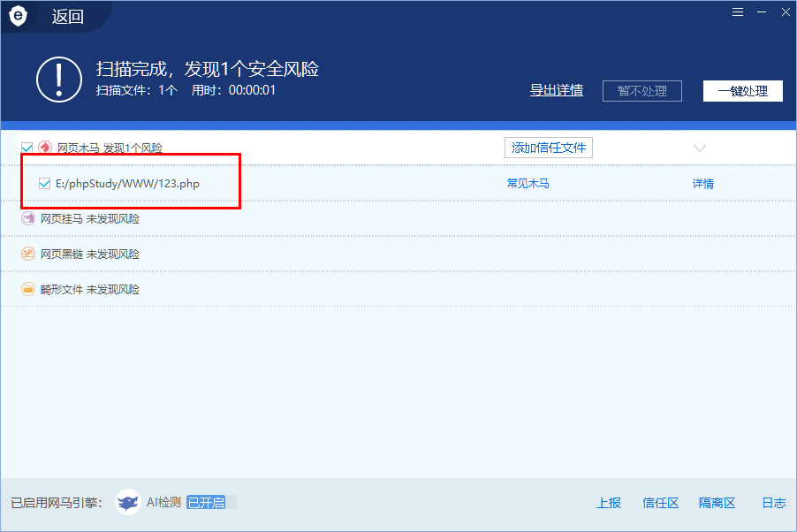Viewport: 797px width, 532px height.
Task: Collapse the 网页木马 section chevron
Action: coord(700,148)
